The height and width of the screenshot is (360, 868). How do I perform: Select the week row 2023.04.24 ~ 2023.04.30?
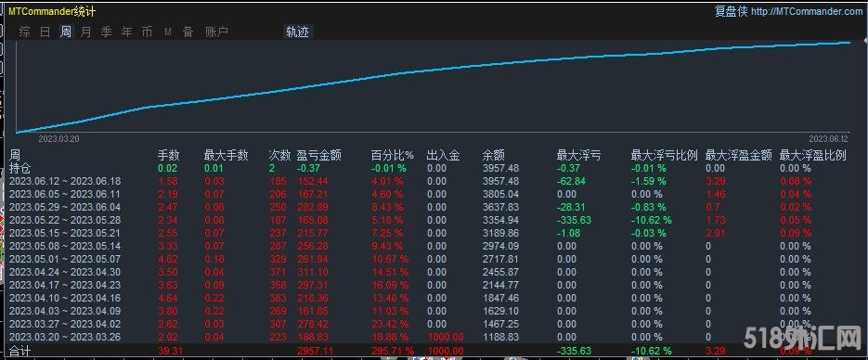[65, 272]
